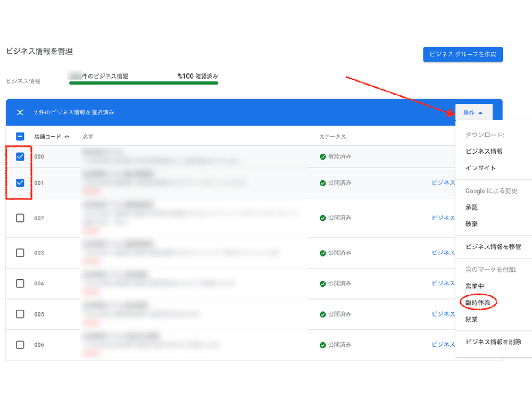Uncheck store code 001 checkbox
This screenshot has height=399, width=532.
pyautogui.click(x=20, y=183)
